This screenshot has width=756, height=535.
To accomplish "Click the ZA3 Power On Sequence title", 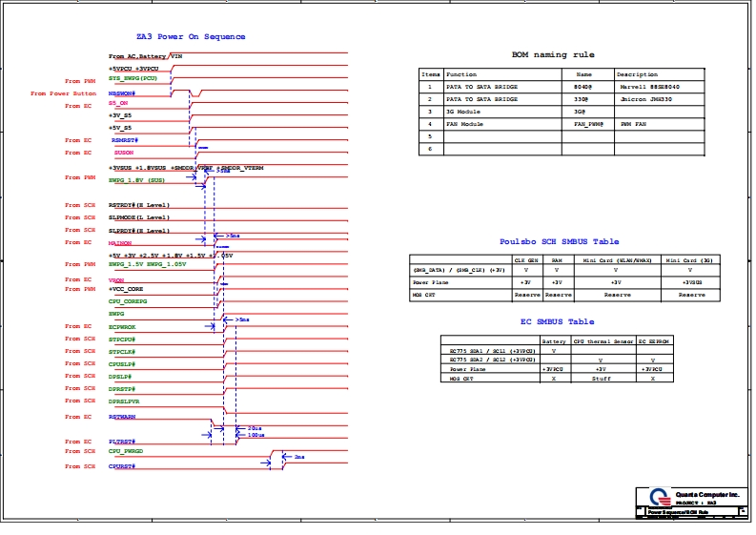I will [x=191, y=37].
